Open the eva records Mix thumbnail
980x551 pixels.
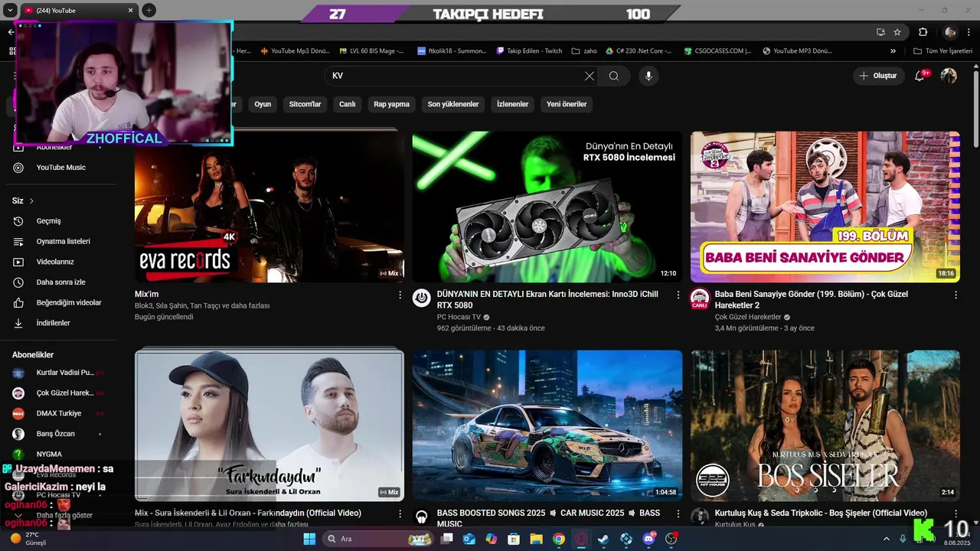[x=269, y=207]
